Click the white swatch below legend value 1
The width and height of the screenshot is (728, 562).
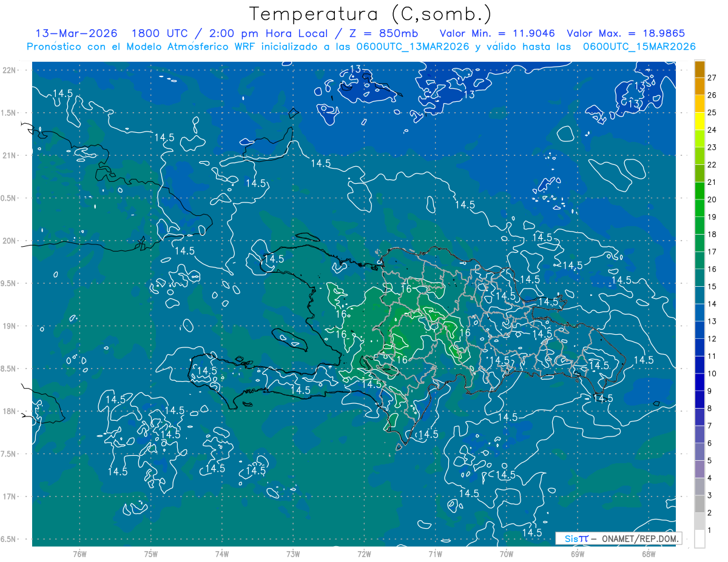point(699,539)
